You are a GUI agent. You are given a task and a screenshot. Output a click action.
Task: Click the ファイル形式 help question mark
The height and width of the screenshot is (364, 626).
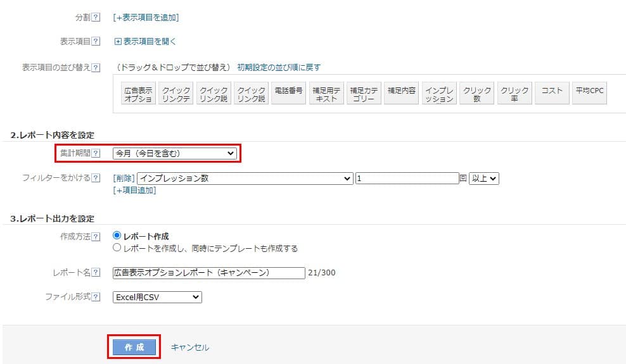pyautogui.click(x=96, y=297)
